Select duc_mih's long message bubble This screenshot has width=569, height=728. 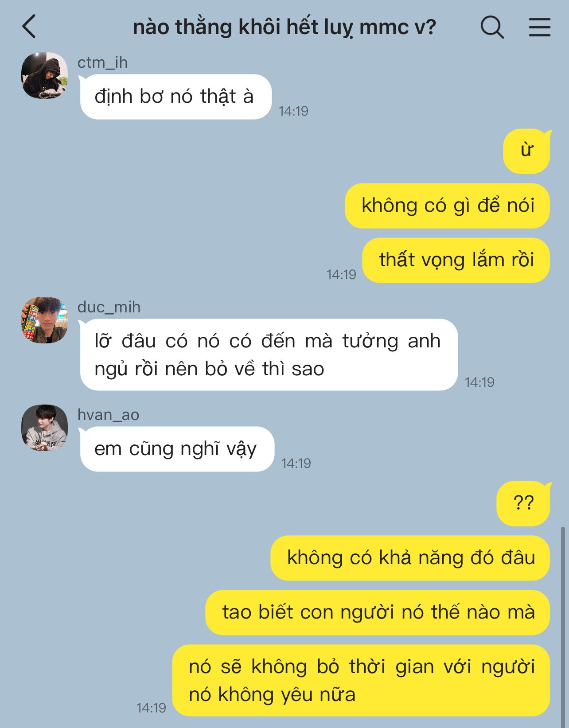coord(269,354)
